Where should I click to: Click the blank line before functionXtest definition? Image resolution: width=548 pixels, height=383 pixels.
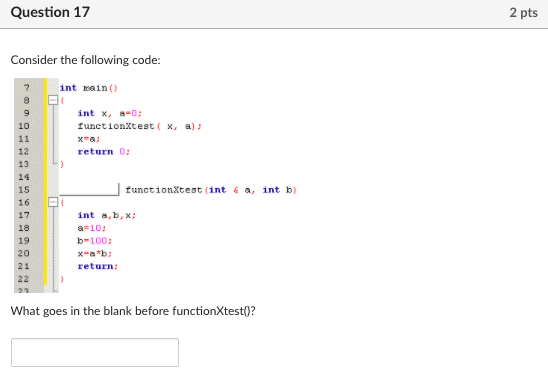point(89,189)
